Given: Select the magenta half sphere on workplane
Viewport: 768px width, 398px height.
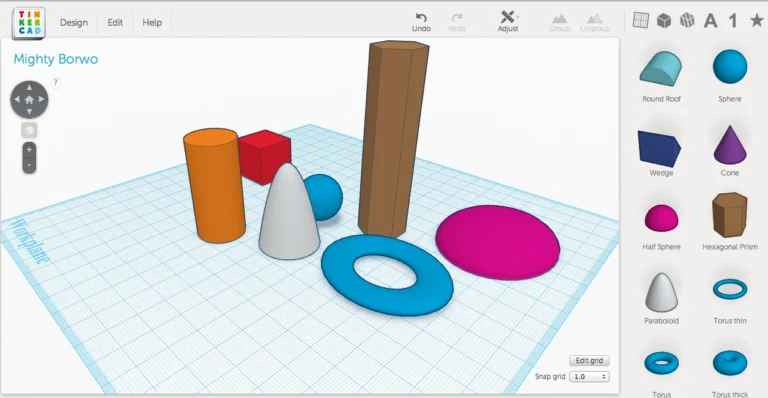Looking at the screenshot, I should coord(498,242).
